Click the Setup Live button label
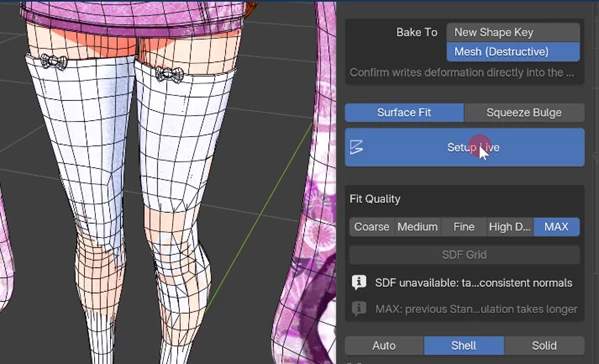The width and height of the screenshot is (599, 364). pos(473,147)
